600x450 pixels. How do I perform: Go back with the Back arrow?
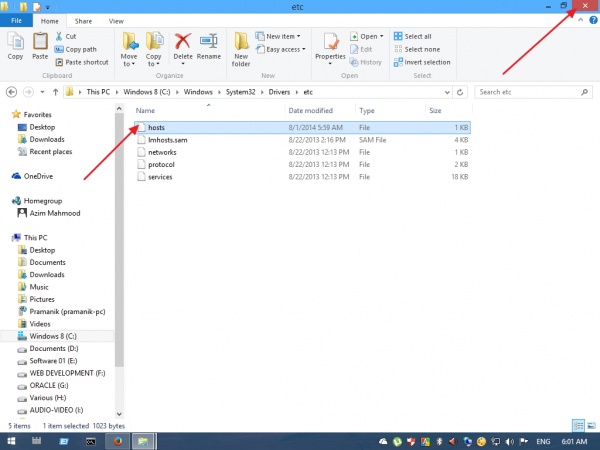(x=11, y=92)
